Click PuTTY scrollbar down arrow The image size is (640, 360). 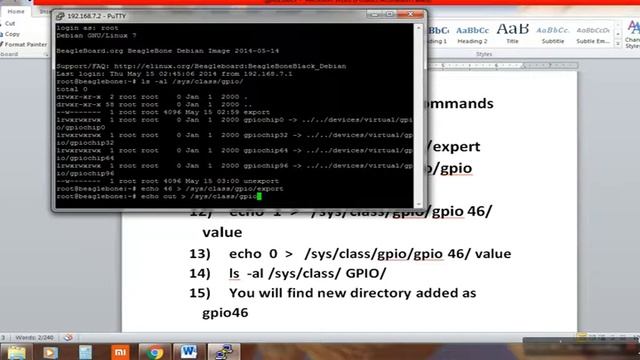click(x=418, y=204)
